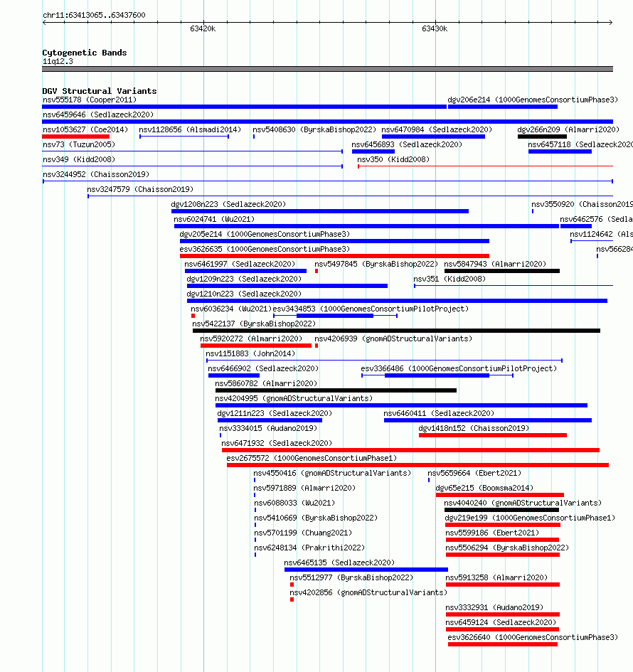Select esv3626640 Phase3 variant label
633x672 pixels.
click(533, 637)
